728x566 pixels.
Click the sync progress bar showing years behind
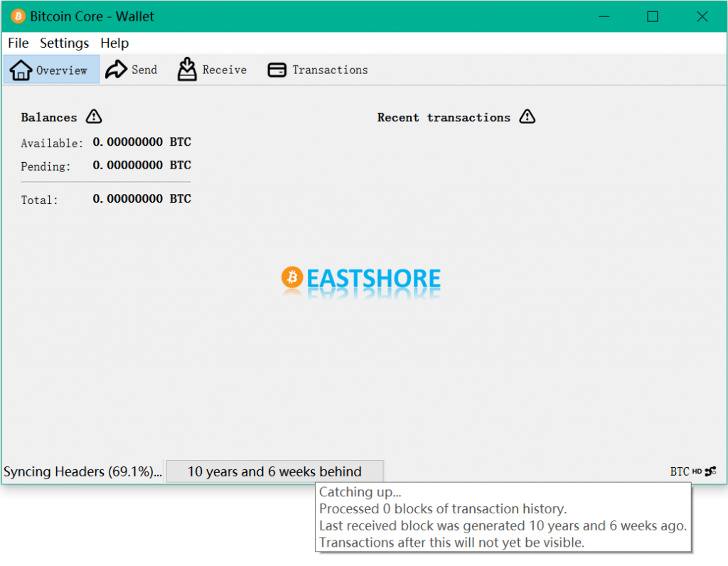pos(275,471)
